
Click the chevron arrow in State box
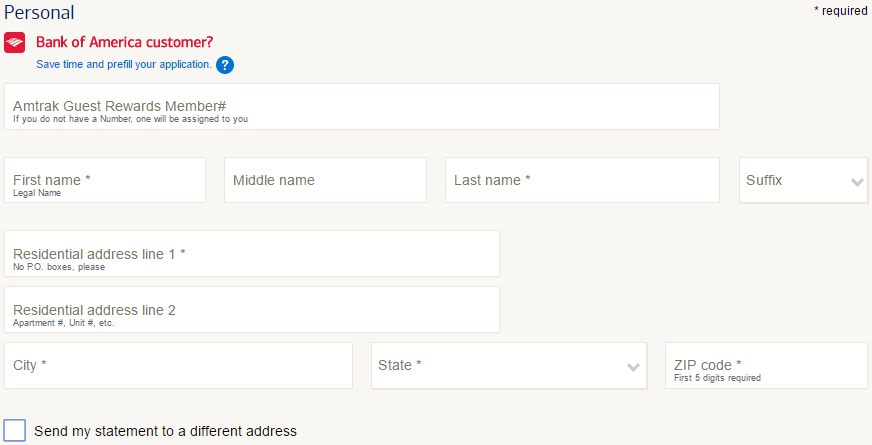tap(633, 367)
